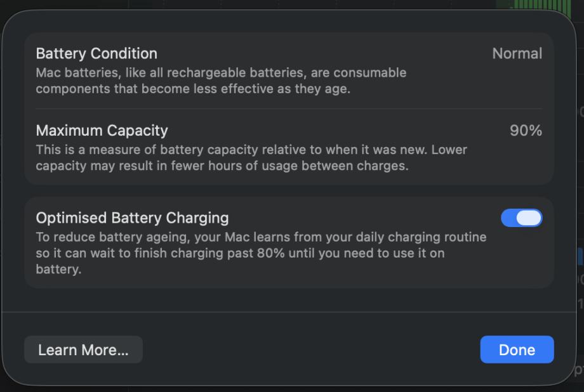Select the Maximum Capacity heading
584x392 pixels.
[102, 131]
